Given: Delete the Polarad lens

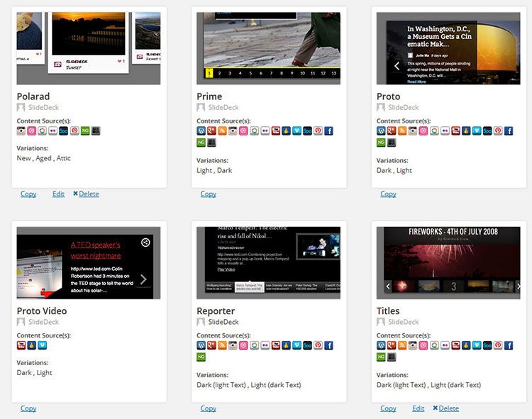Looking at the screenshot, I should [x=89, y=194].
